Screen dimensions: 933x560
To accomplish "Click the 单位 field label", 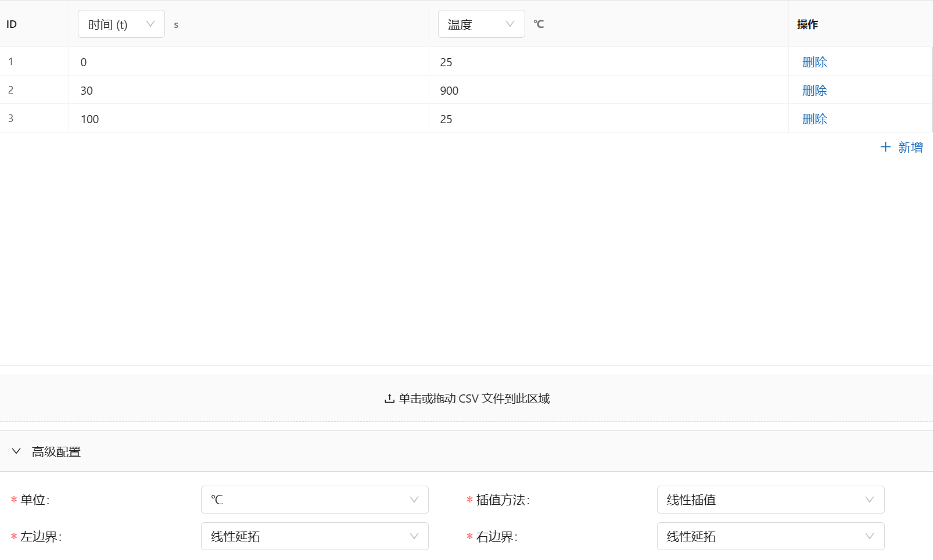I will (x=35, y=500).
